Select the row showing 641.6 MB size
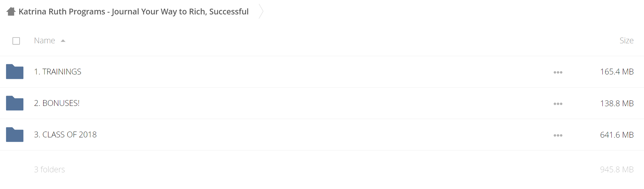This screenshot has height=189, width=644. coord(322,134)
